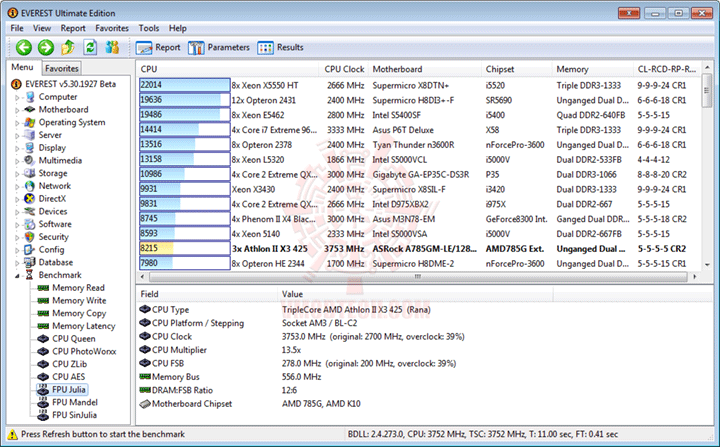
Task: Expand the Computer tree node
Action: pos(17,97)
